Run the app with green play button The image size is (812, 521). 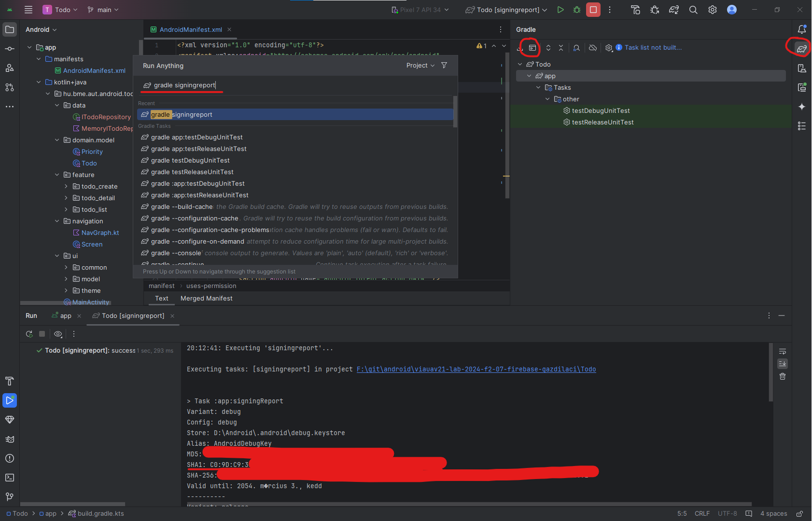[x=560, y=10]
